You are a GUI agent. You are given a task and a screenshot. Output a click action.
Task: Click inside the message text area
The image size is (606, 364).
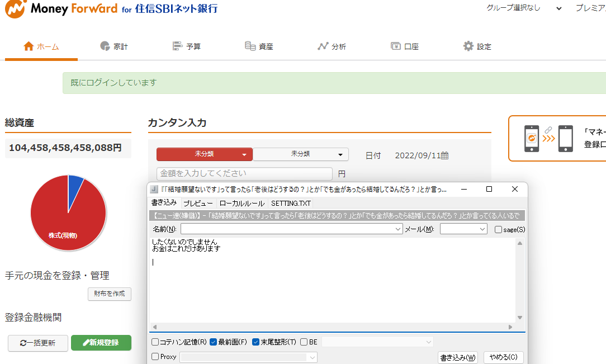tap(333, 280)
